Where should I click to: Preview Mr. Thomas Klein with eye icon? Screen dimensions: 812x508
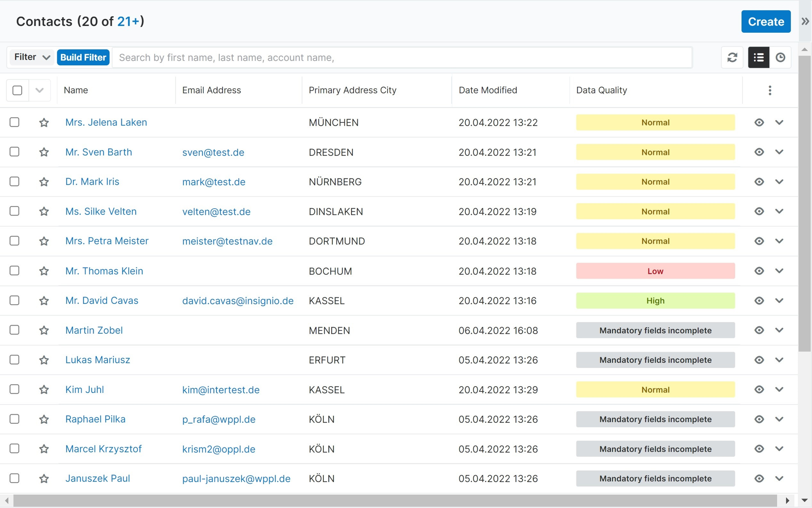759,271
